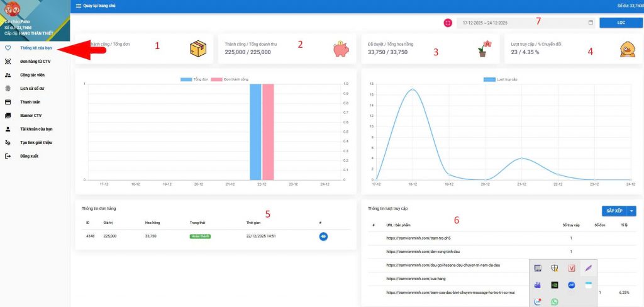View order 4348 details with eye icon

click(x=324, y=237)
